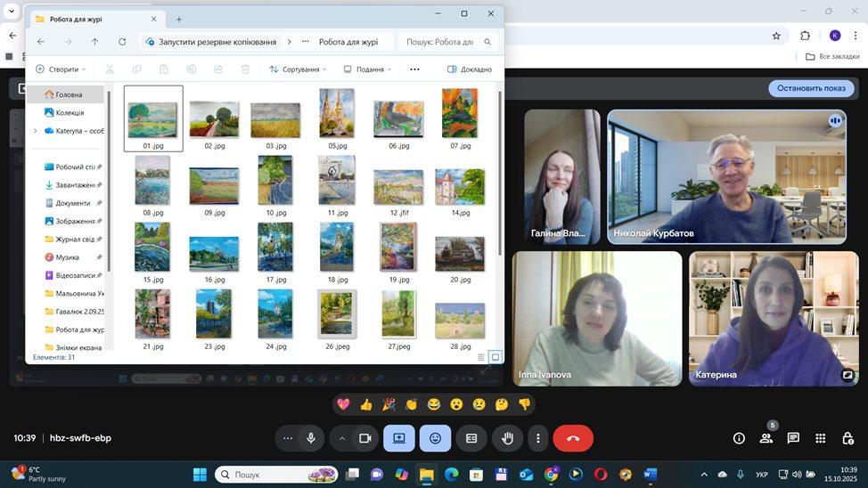Turn off the camera in Meet

[x=364, y=438]
